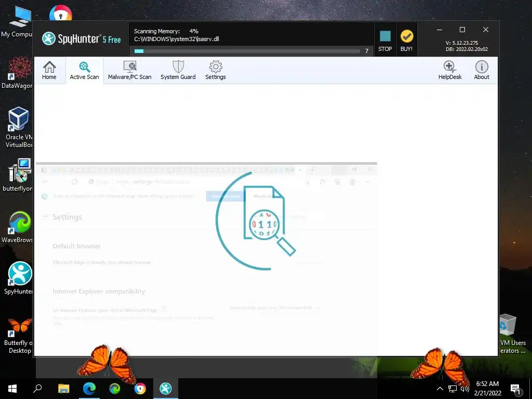Maximize the SpyHunter window
Viewport: 532px width, 399px height.
point(462,30)
